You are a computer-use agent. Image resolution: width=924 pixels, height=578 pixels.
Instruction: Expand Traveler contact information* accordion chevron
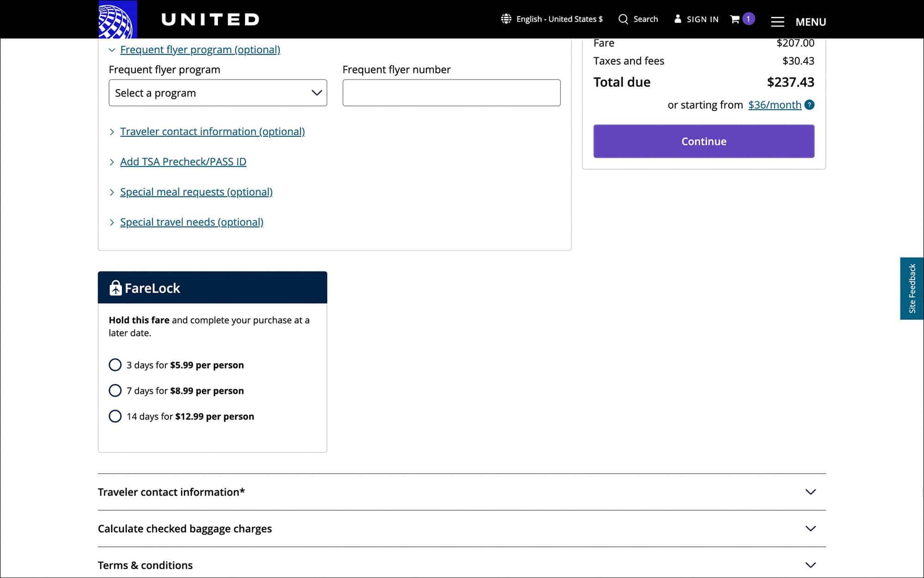810,492
